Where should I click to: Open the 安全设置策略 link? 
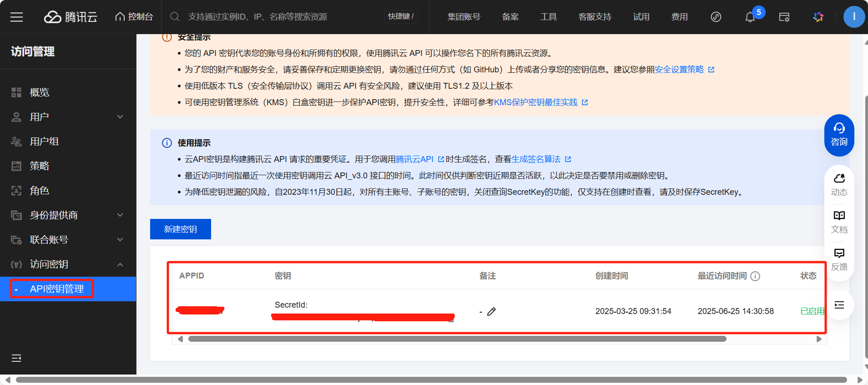679,70
